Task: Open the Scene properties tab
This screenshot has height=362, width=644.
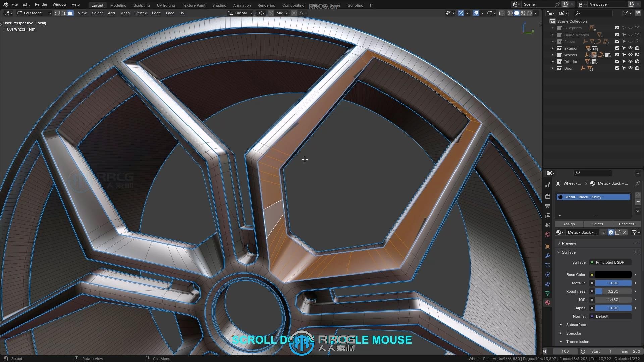Action: click(x=548, y=225)
